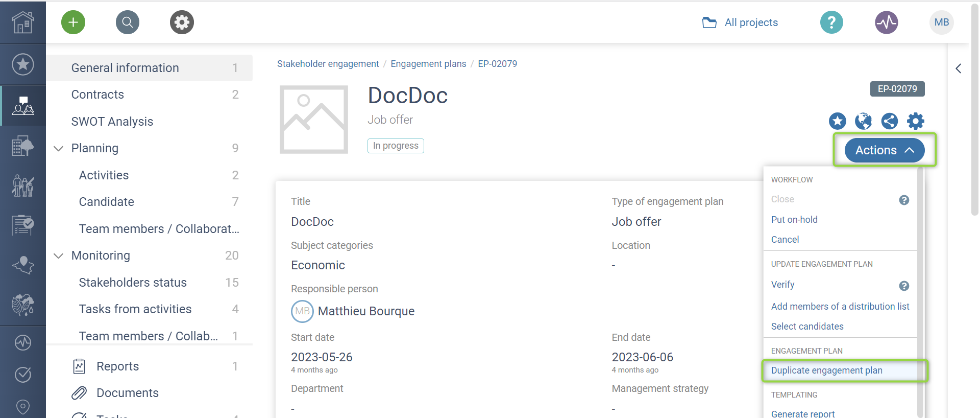
Task: Collapse the Planning tree section
Action: tap(59, 149)
